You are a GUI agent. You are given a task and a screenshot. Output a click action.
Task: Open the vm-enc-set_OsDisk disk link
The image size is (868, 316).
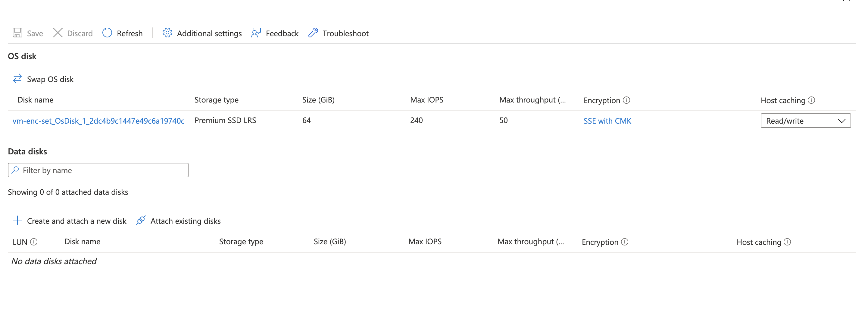point(99,120)
